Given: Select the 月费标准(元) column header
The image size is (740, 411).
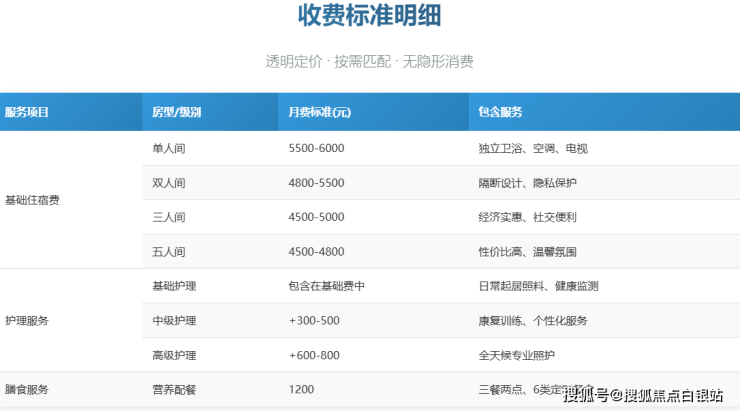Looking at the screenshot, I should 319,112.
